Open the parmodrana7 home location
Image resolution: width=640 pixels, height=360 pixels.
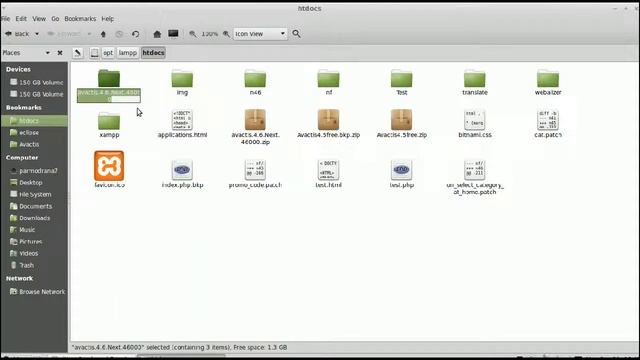[x=34, y=171]
